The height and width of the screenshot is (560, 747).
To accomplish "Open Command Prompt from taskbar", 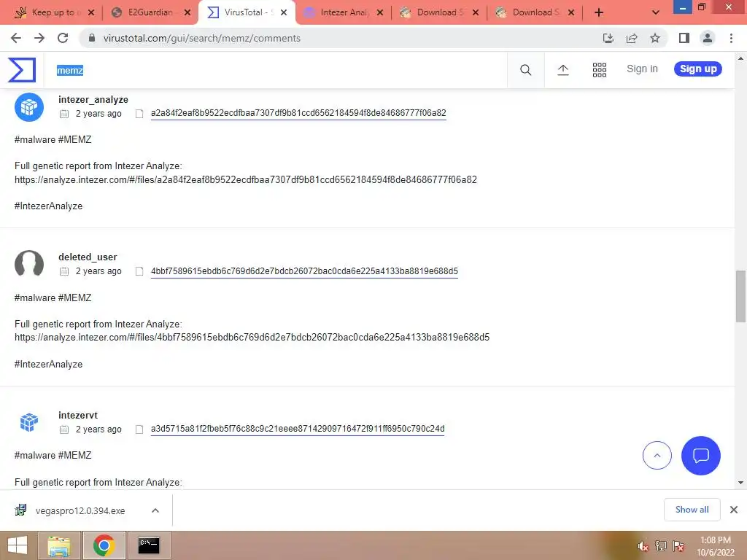I will [x=149, y=545].
